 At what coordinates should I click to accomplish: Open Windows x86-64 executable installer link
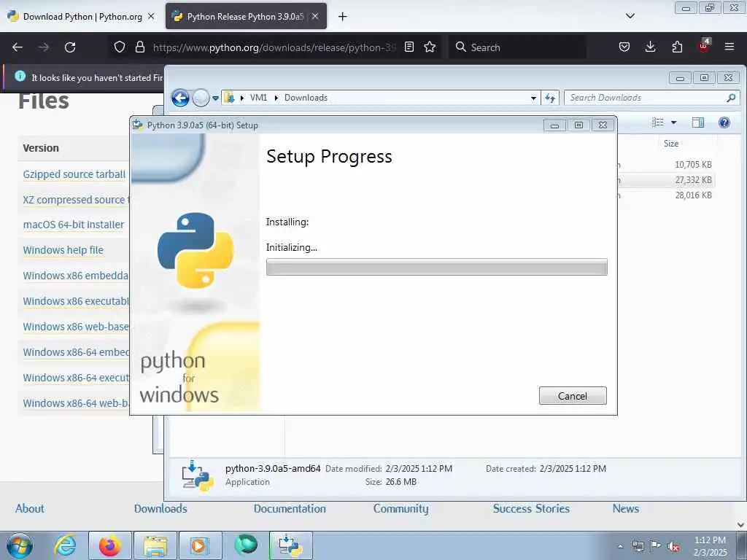[x=76, y=378]
